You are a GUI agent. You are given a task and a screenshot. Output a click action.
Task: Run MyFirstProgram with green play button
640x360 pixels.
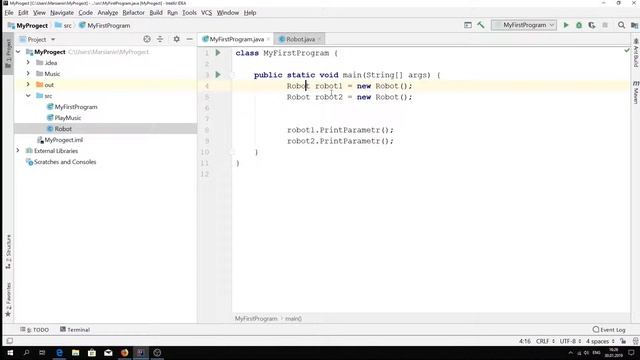click(x=566, y=25)
